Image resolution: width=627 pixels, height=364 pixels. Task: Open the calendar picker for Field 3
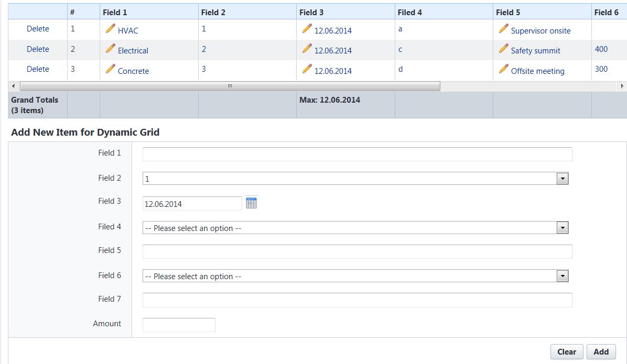(x=251, y=203)
